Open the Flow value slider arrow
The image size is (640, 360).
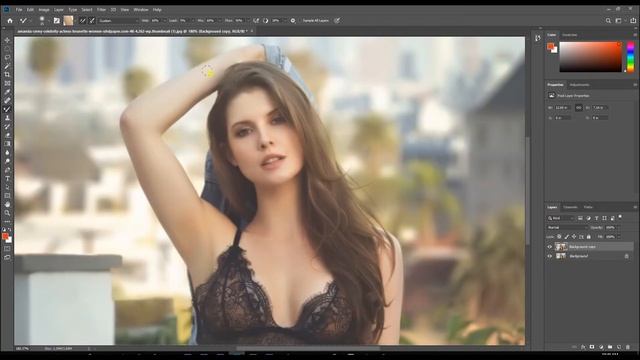click(x=248, y=20)
